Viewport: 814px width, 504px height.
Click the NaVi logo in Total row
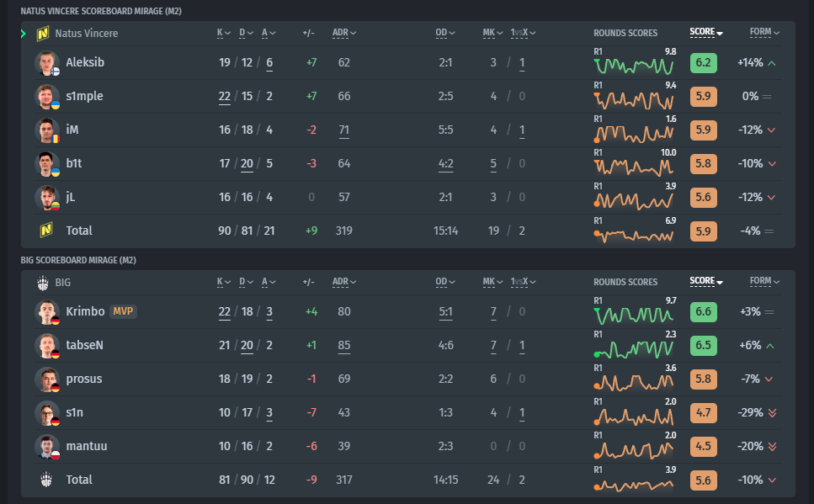point(46,230)
